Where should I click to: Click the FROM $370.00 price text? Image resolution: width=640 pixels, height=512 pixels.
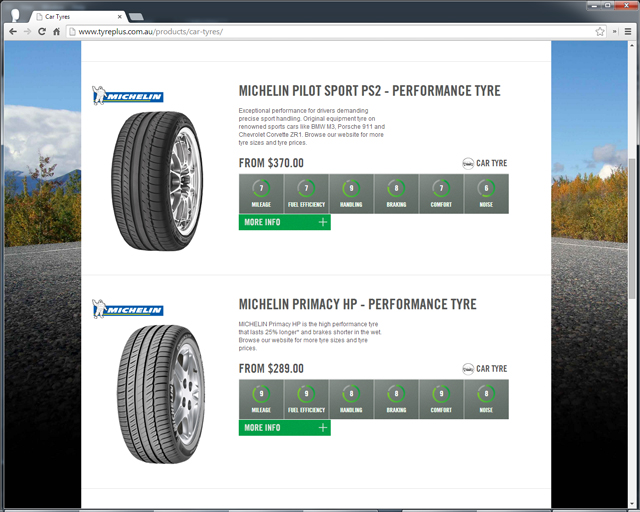(271, 163)
